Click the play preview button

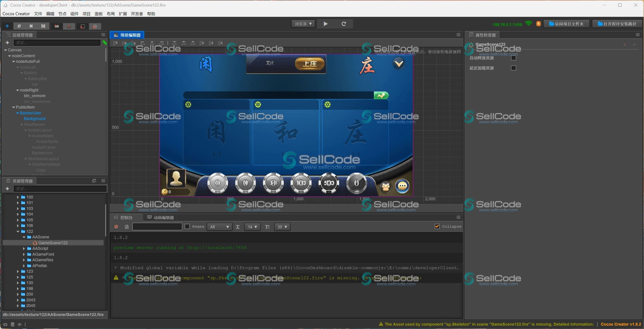pyautogui.click(x=326, y=24)
